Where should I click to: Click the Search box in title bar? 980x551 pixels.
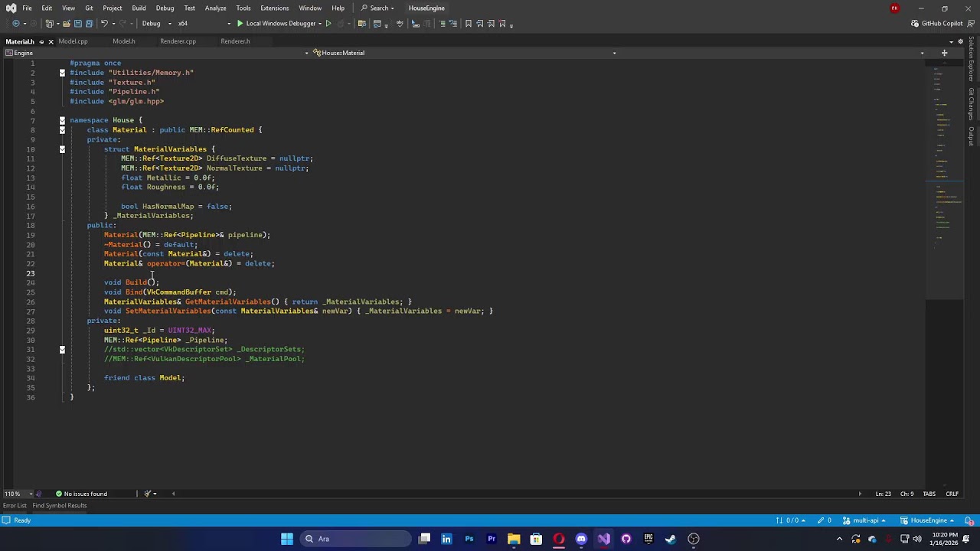[377, 8]
